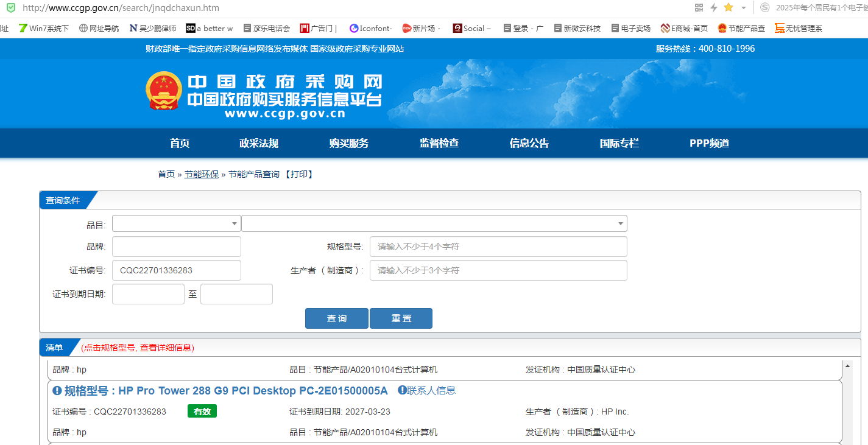
Task: Click the www.ccgp.gov.cn banner text
Action: click(x=284, y=113)
